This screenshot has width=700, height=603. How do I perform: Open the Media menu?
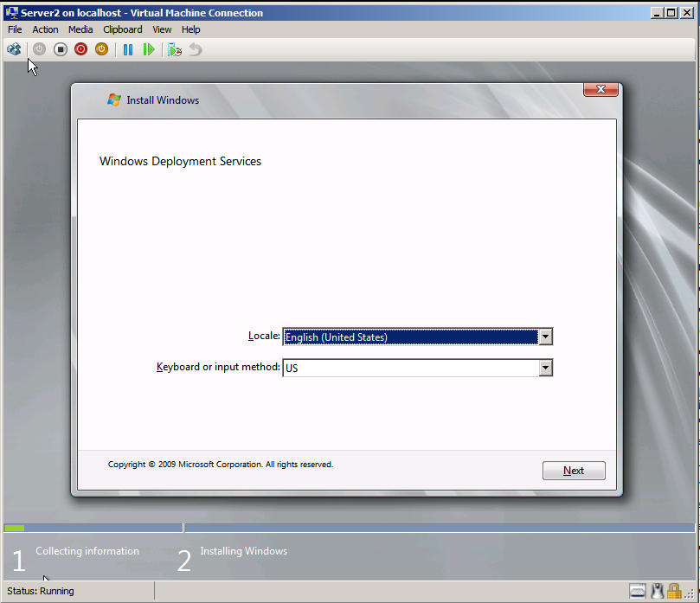pyautogui.click(x=80, y=29)
